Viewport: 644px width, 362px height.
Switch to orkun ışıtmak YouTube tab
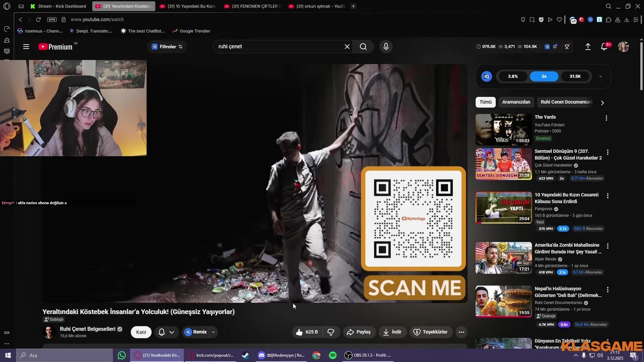click(x=317, y=6)
